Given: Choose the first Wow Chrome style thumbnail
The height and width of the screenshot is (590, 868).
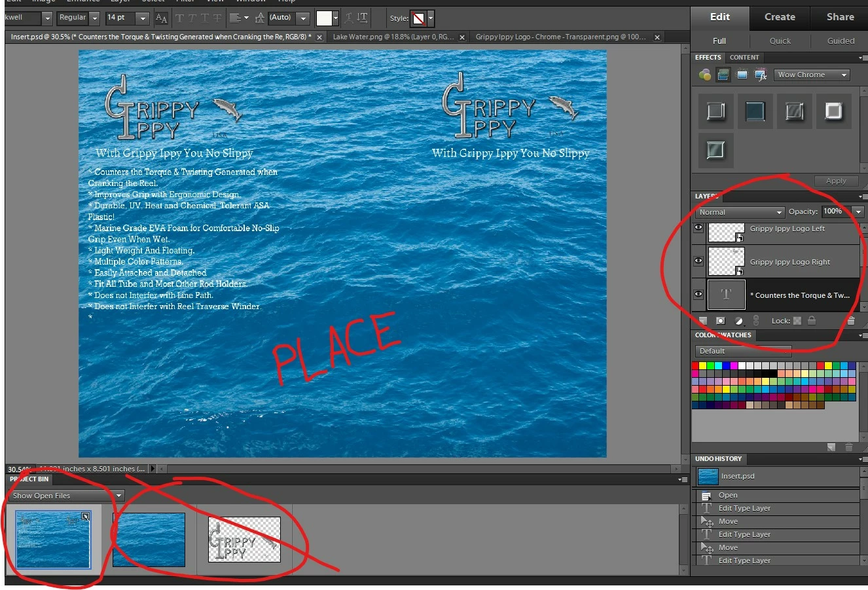Looking at the screenshot, I should [x=716, y=111].
